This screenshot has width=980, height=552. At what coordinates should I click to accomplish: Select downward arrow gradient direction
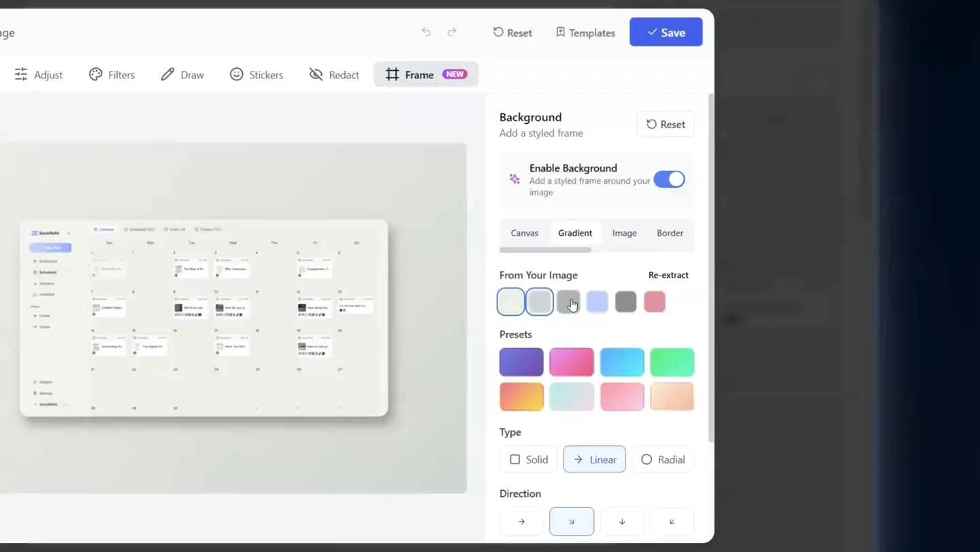(621, 521)
